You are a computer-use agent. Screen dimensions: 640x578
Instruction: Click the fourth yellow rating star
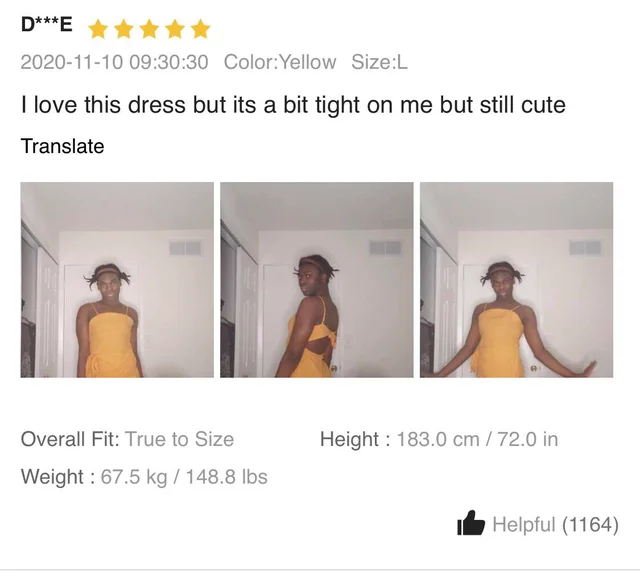[175, 30]
